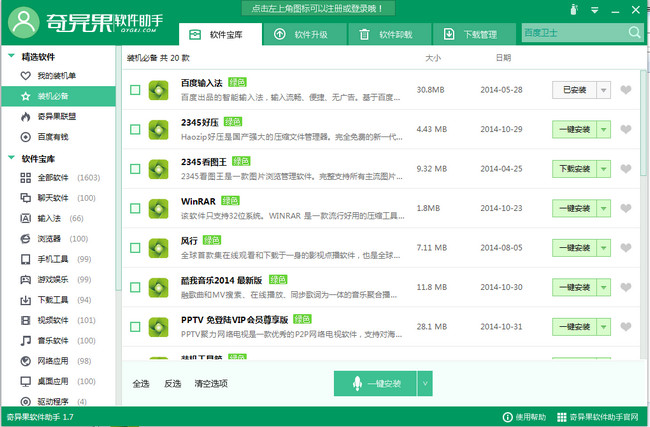Open 我的装机单 in the sidebar
Image resolution: width=650 pixels, height=427 pixels.
55,76
